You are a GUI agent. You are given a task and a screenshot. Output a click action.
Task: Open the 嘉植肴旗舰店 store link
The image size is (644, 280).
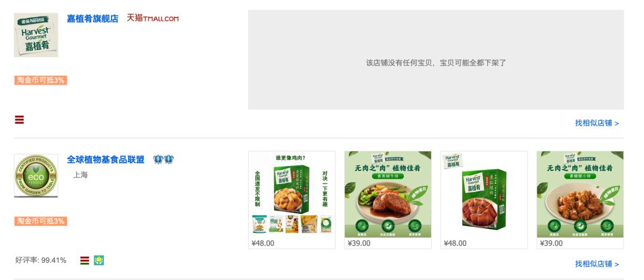click(93, 18)
